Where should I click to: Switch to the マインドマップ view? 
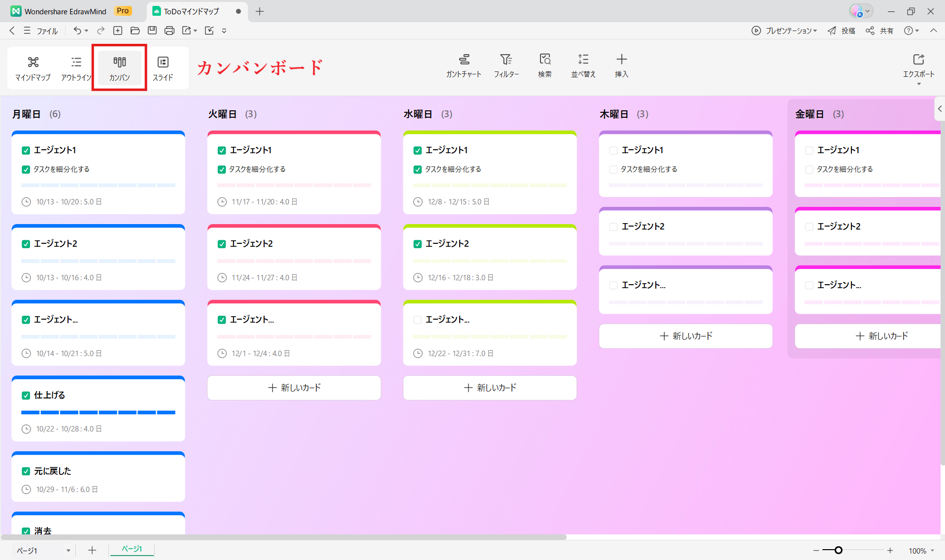point(33,68)
